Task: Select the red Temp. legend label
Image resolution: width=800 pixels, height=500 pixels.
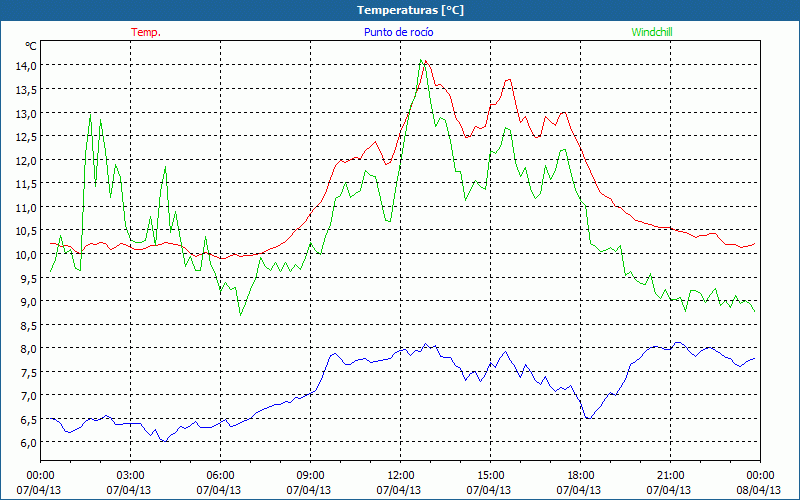Action: 146,32
